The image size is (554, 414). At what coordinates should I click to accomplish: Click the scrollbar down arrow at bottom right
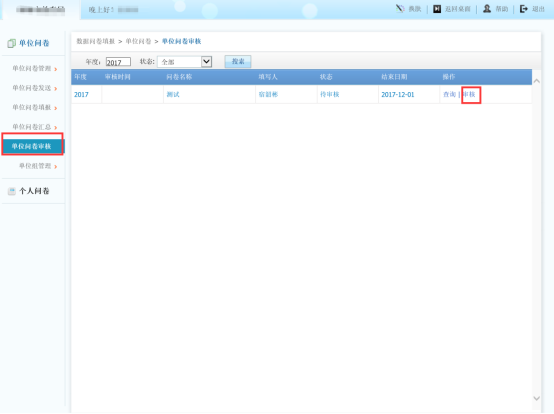(x=536, y=398)
